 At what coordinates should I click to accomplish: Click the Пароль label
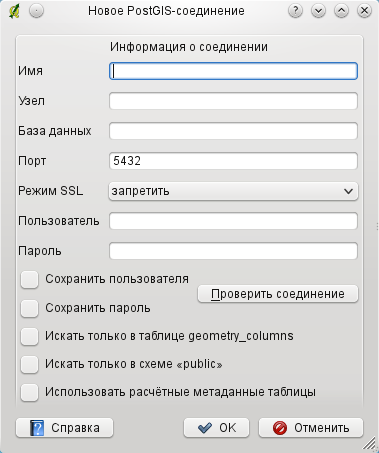coord(40,251)
